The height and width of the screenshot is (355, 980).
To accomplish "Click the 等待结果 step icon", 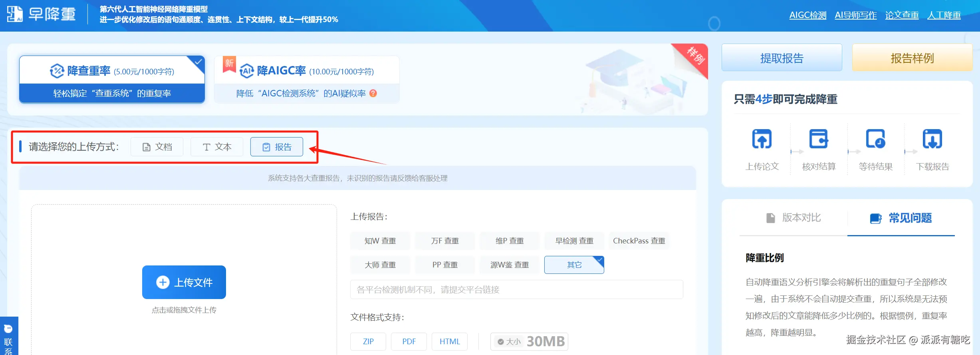I will (x=875, y=139).
